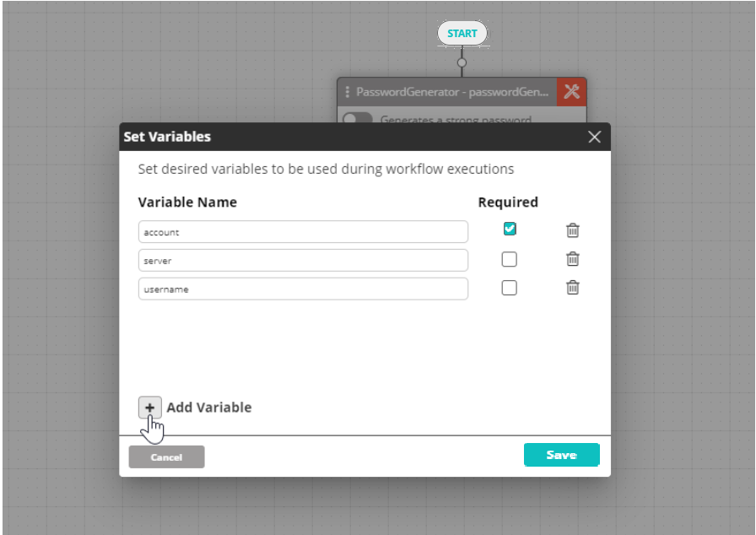Image resolution: width=756 pixels, height=535 pixels.
Task: Check Required for username variable
Action: pos(509,288)
